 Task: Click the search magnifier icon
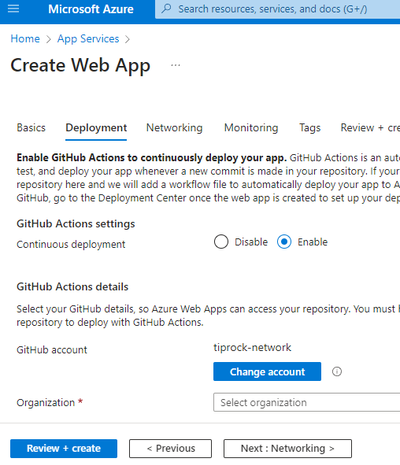click(x=166, y=9)
